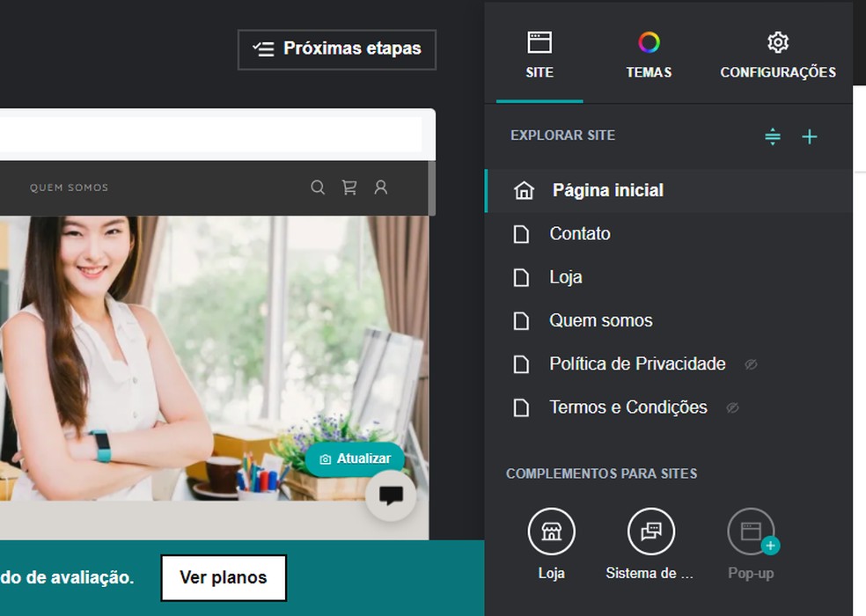
Task: Click the Ver planos button
Action: pyautogui.click(x=224, y=577)
